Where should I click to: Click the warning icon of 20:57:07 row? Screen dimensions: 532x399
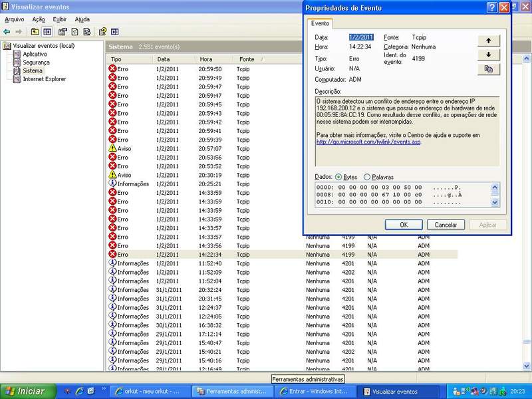pyautogui.click(x=112, y=148)
